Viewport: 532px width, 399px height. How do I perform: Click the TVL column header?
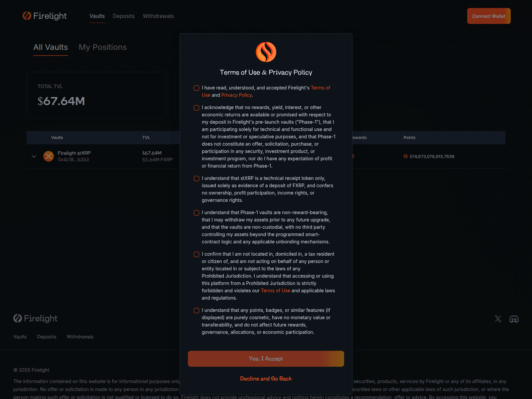coord(146,138)
